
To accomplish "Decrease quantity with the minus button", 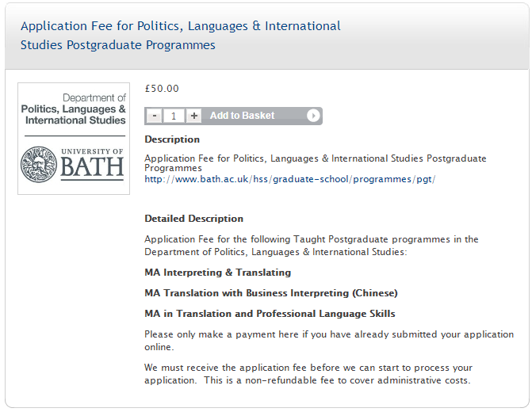I will 155,116.
